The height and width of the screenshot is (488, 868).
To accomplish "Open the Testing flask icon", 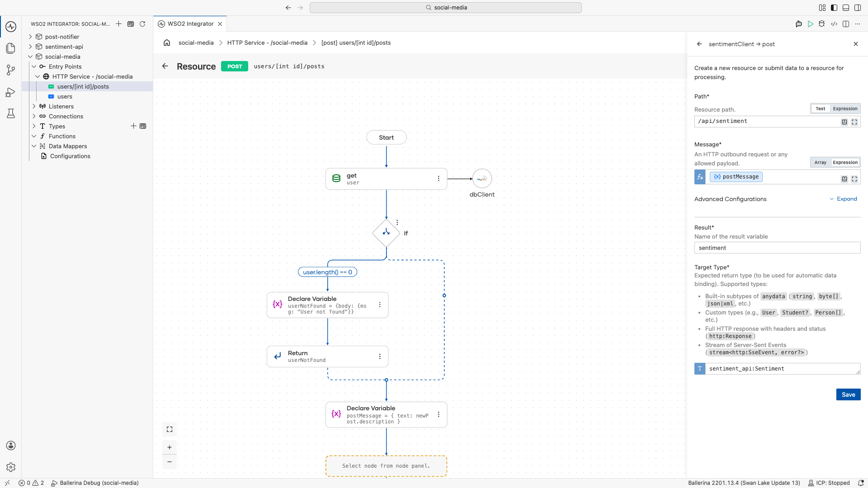I will [x=11, y=113].
